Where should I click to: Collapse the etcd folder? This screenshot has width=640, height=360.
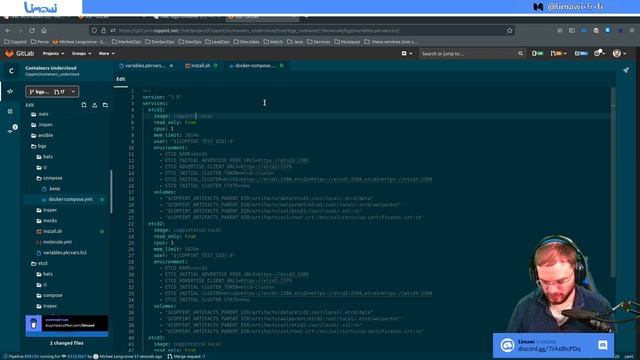point(39,264)
